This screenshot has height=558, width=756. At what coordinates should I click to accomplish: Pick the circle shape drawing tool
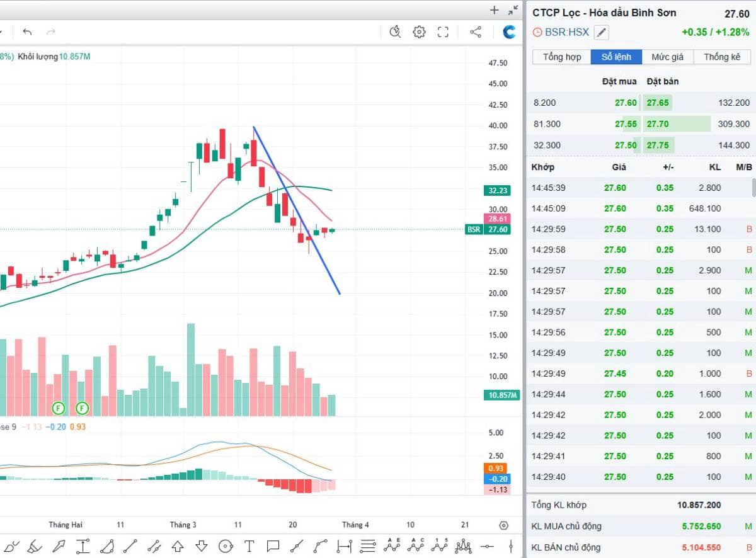[225, 545]
